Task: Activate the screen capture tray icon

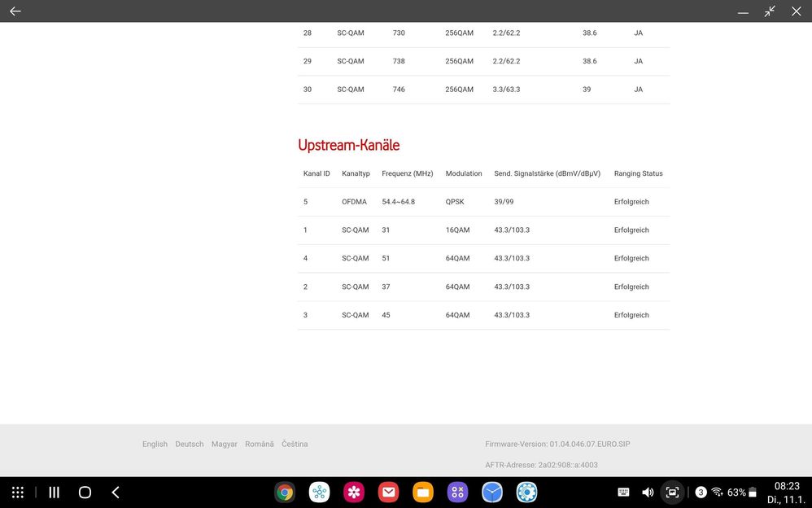Action: [x=672, y=492]
